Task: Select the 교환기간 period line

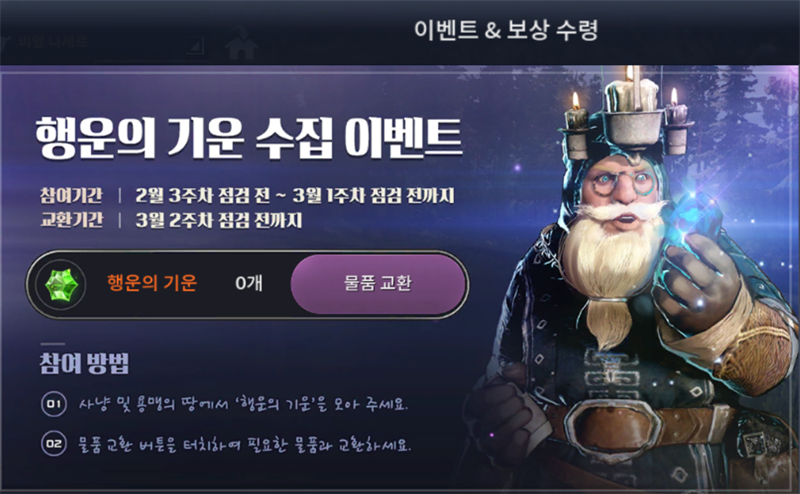Action: pyautogui.click(x=171, y=220)
